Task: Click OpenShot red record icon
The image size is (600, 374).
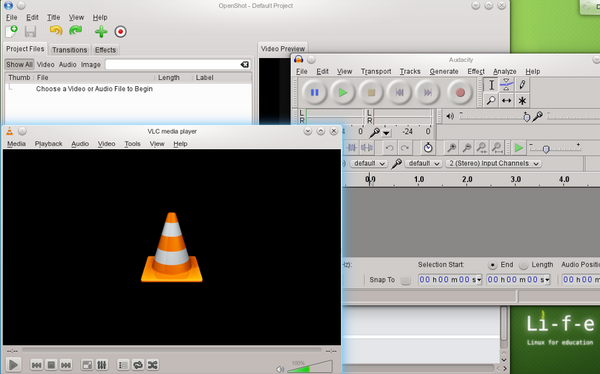Action: coord(120,31)
